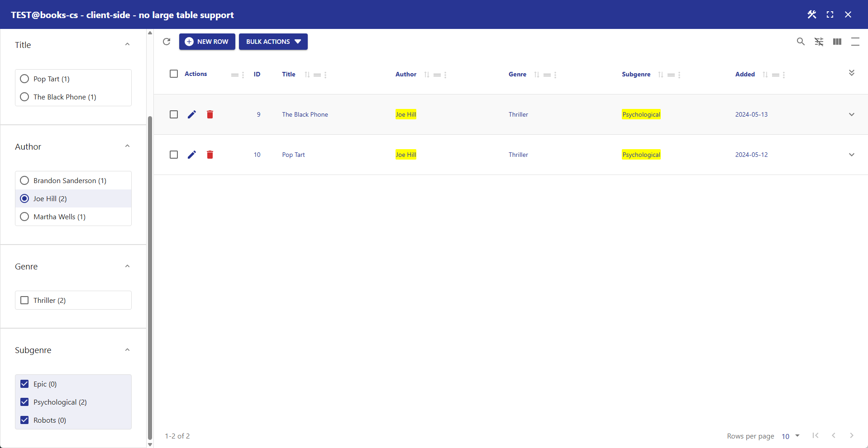Collapse the Title filter section

pos(127,44)
